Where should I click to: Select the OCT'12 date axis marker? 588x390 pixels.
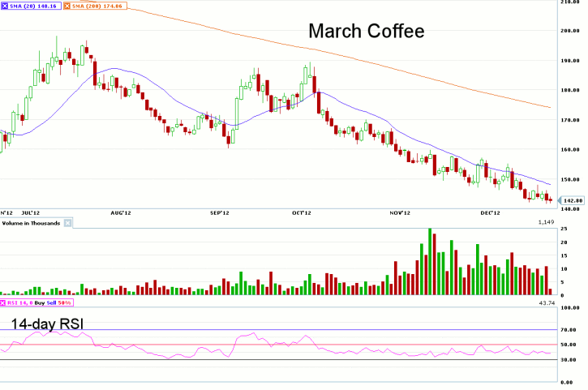tap(302, 212)
